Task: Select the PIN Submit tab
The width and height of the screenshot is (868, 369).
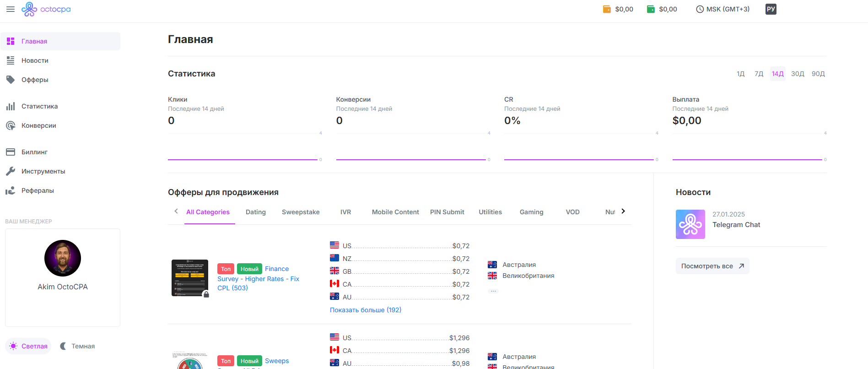Action: [x=447, y=212]
